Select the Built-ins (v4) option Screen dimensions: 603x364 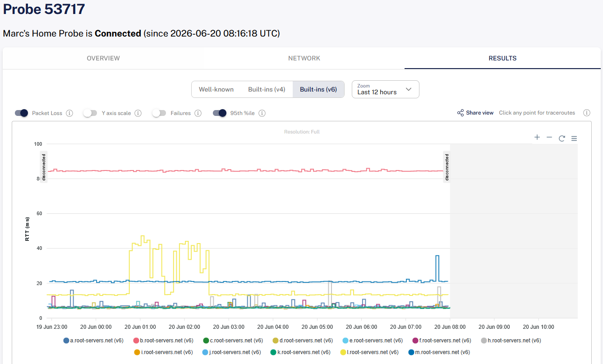pos(267,89)
